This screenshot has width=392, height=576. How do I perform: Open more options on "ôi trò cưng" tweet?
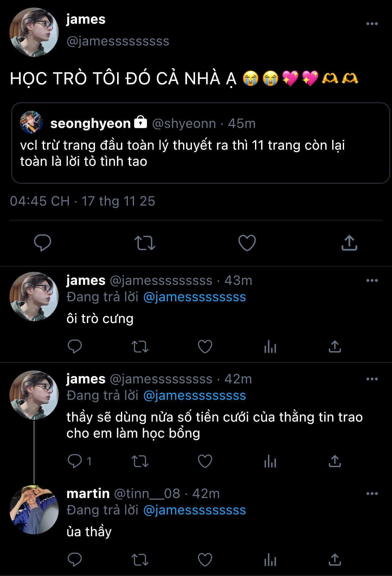pyautogui.click(x=372, y=280)
